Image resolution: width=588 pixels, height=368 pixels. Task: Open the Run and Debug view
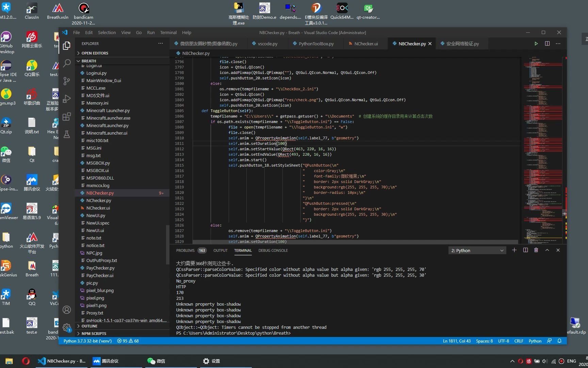pyautogui.click(x=67, y=99)
